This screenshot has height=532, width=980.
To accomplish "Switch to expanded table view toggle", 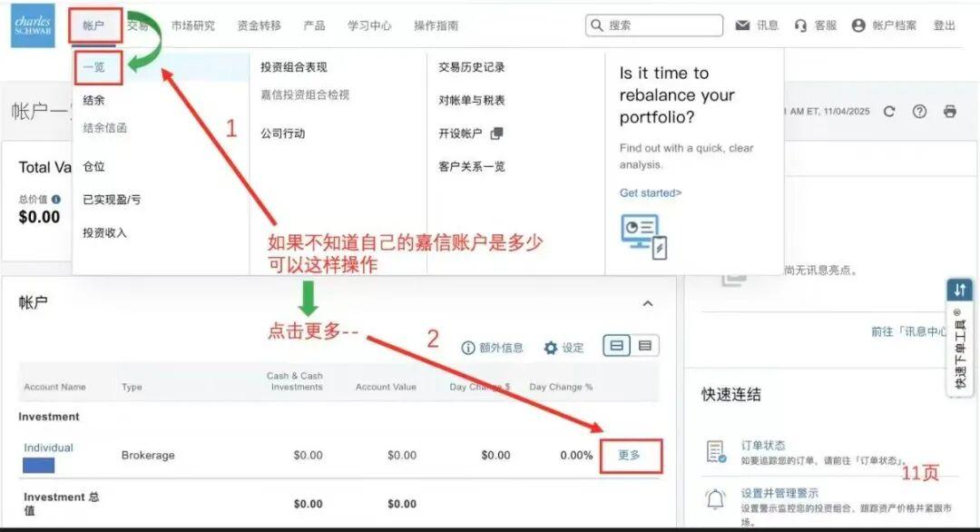I will (x=617, y=345).
